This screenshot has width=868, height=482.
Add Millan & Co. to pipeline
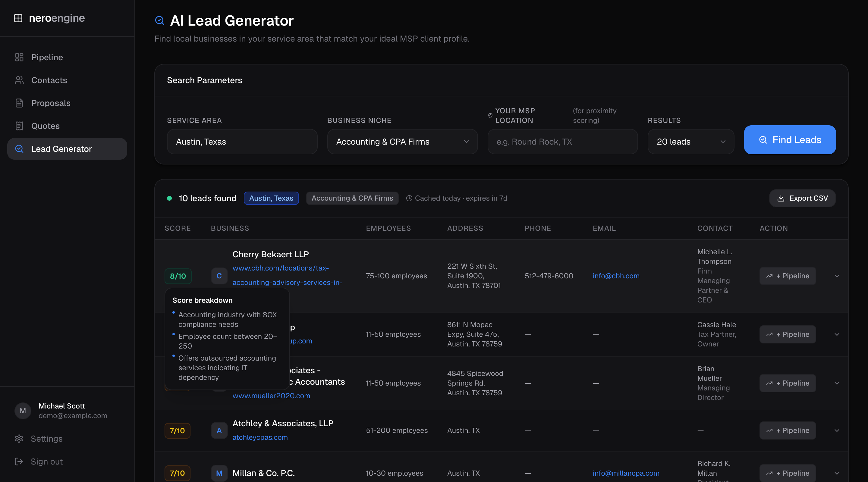click(x=788, y=473)
